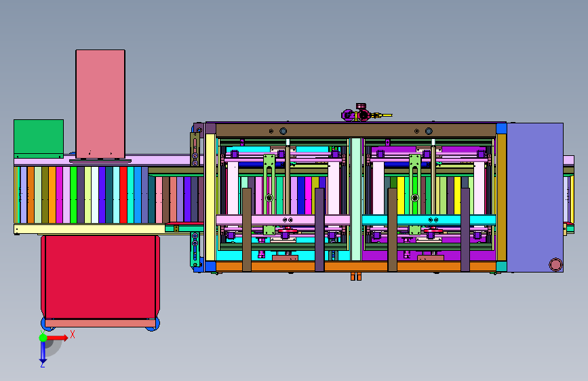Click the green Y axis dot of the triad

pyautogui.click(x=43, y=338)
